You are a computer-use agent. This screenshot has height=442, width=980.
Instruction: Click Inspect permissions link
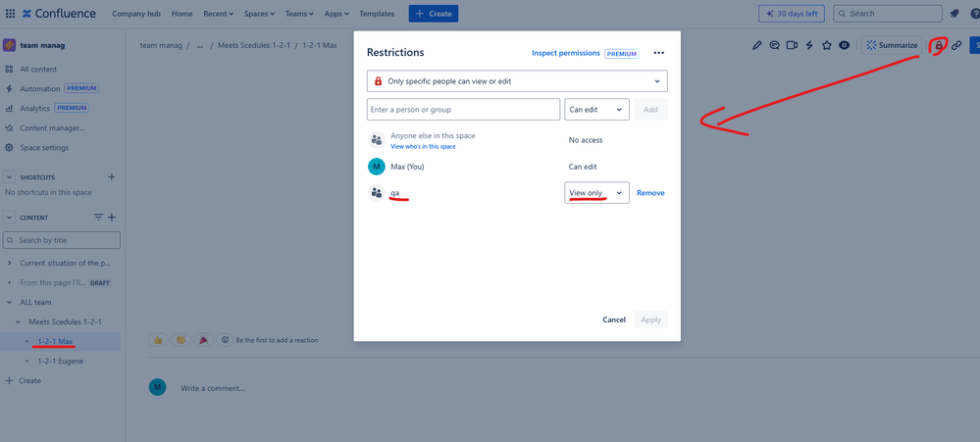(x=566, y=53)
